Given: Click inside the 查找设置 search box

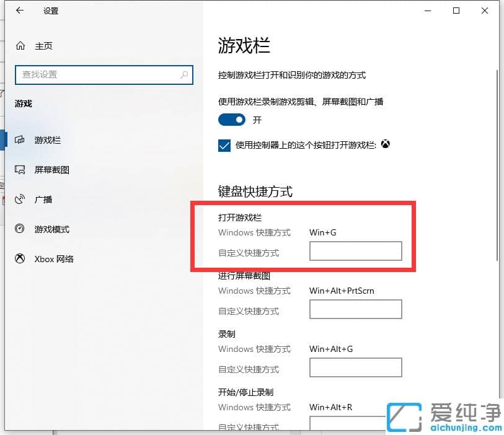Looking at the screenshot, I should point(93,74).
